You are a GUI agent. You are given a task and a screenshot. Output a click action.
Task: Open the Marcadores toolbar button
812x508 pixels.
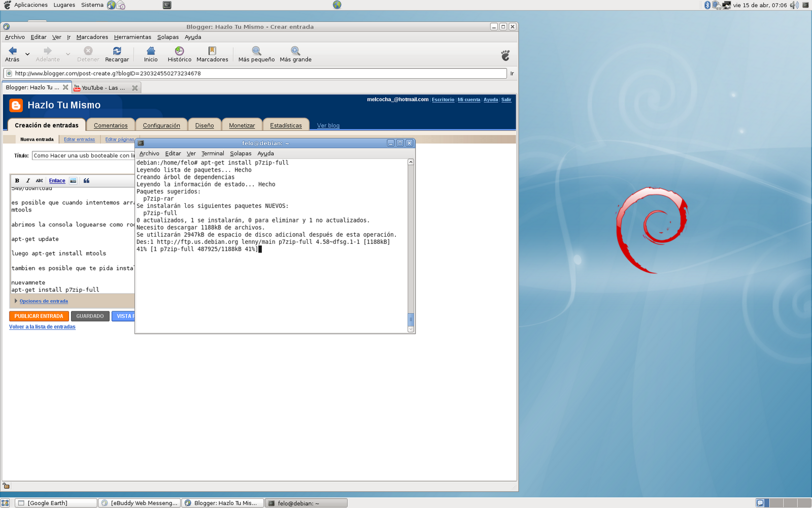click(x=212, y=54)
